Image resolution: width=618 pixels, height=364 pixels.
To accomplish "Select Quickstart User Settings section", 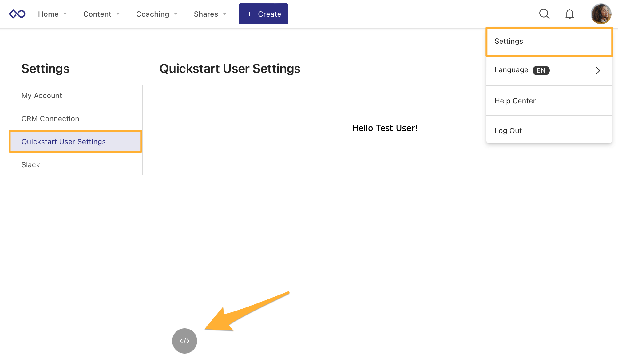I will 75,141.
